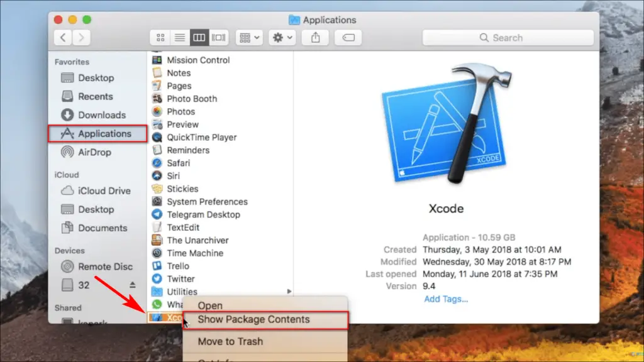Choose Show Package Contents

265,320
